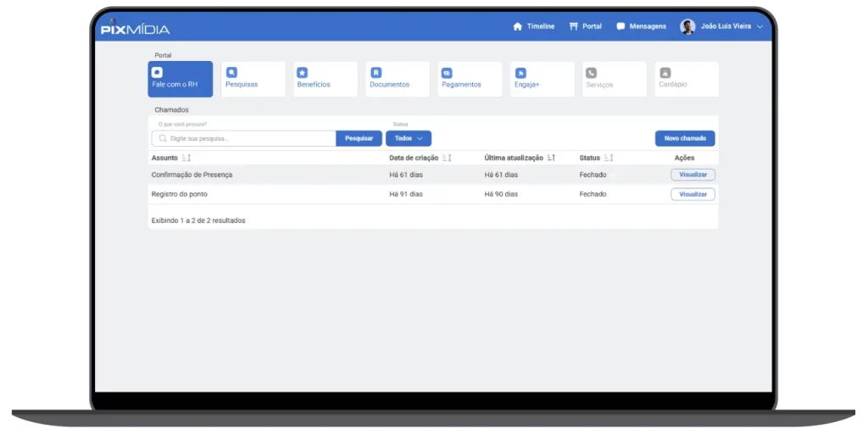Sort the Status column

point(608,158)
